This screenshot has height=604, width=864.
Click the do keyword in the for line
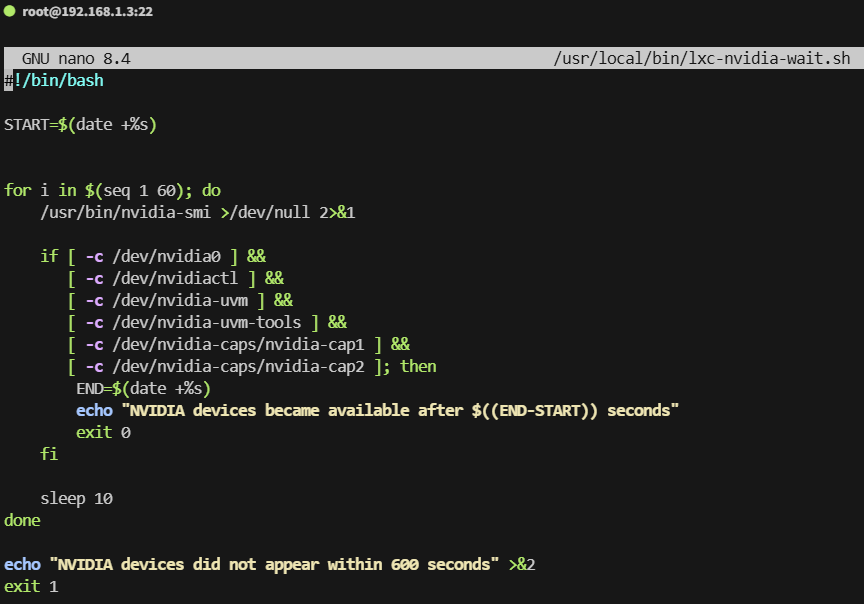pyautogui.click(x=211, y=191)
